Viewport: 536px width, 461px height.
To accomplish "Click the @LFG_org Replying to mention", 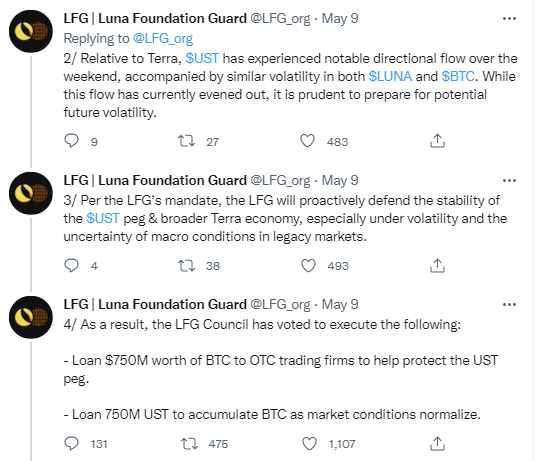I will pos(163,39).
